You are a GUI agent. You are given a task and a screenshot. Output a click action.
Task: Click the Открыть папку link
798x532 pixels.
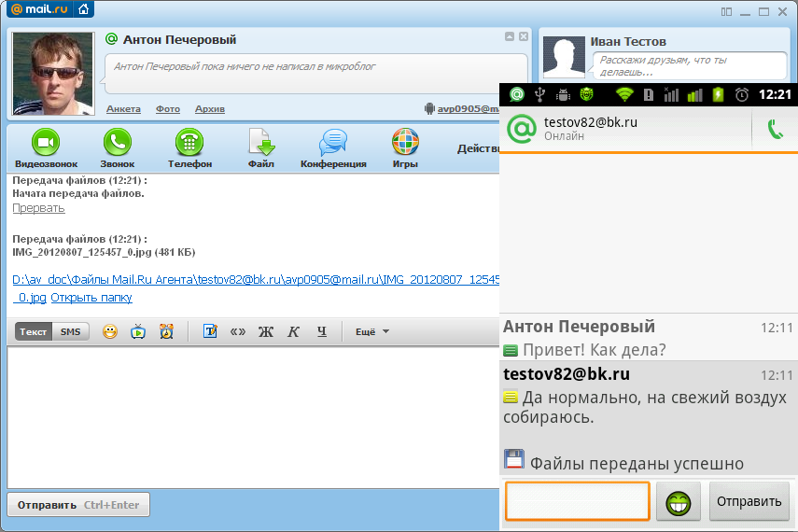pyautogui.click(x=91, y=298)
